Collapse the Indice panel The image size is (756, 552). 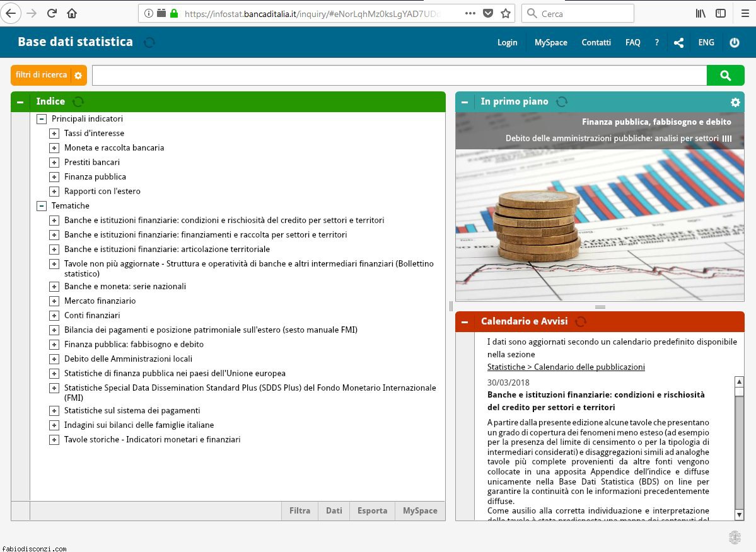(20, 101)
